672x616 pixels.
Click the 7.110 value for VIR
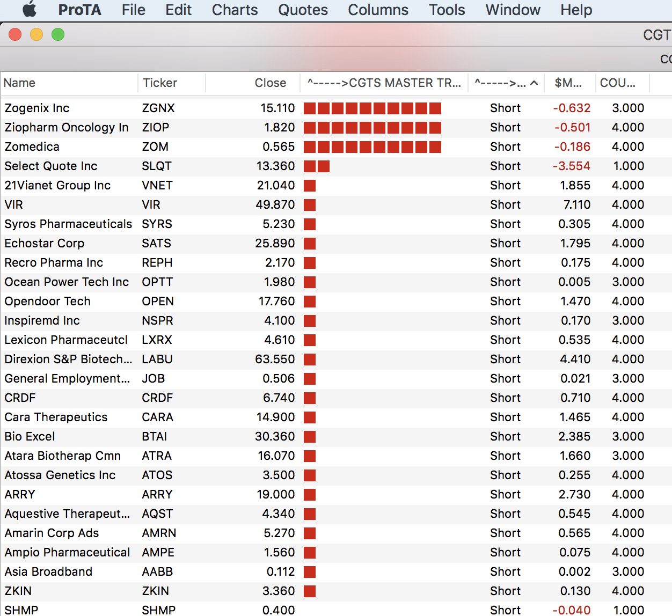click(x=577, y=204)
